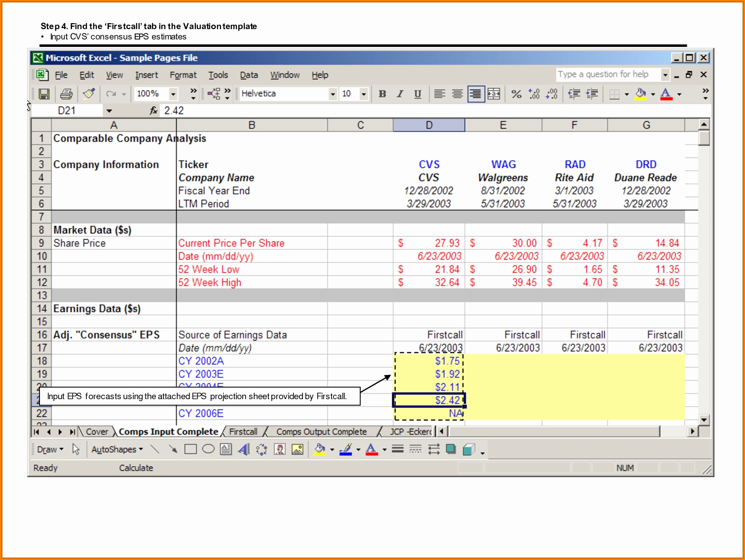
Task: Click in the Type a question for help box
Action: 608,75
